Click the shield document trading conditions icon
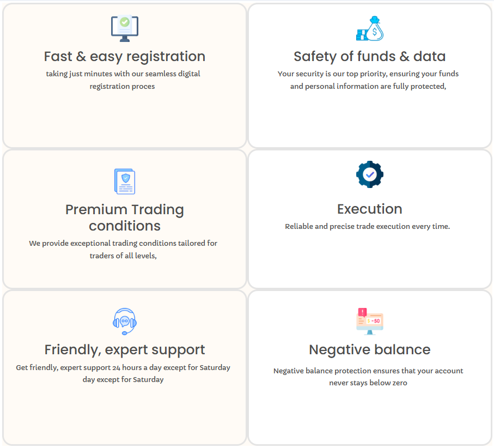This screenshot has width=494, height=448. pos(125,181)
